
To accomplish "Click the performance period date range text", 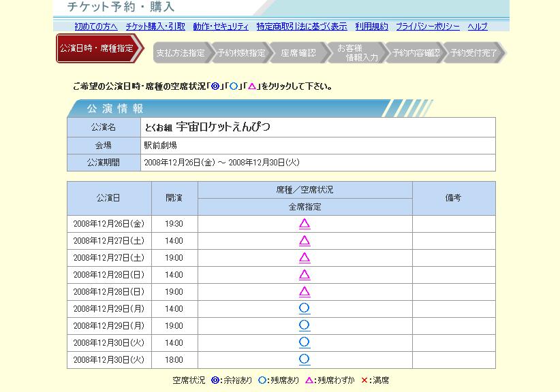I will tap(222, 163).
